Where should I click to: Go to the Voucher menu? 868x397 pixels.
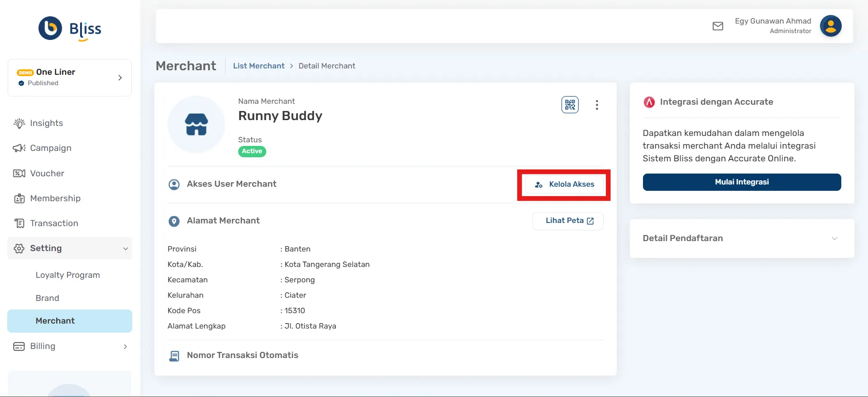[47, 174]
